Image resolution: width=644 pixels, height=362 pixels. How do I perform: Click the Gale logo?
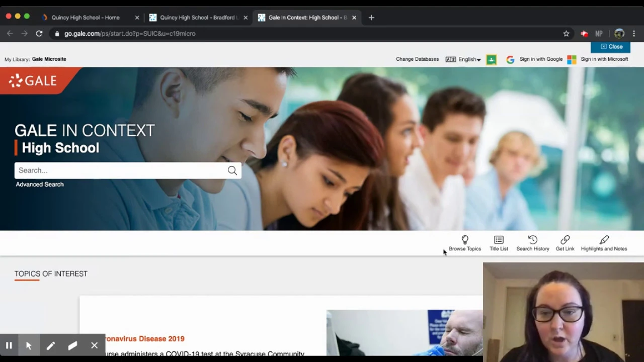click(33, 80)
